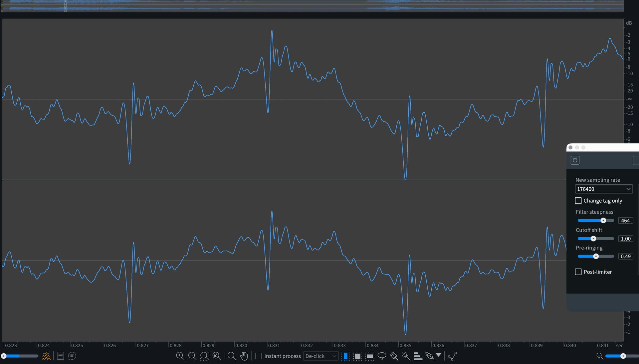
Task: Open the brush tool options arrow
Action: 439,355
